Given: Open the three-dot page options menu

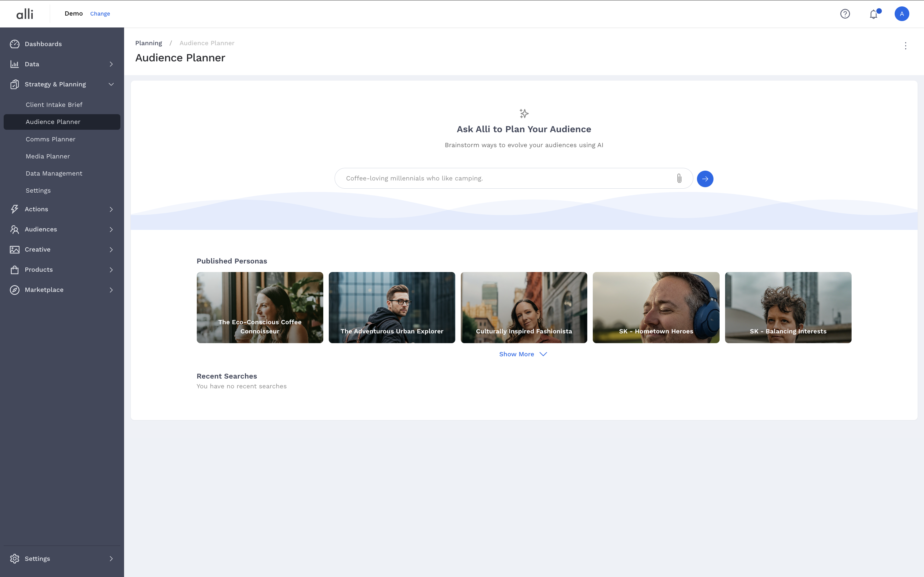Looking at the screenshot, I should pyautogui.click(x=905, y=46).
